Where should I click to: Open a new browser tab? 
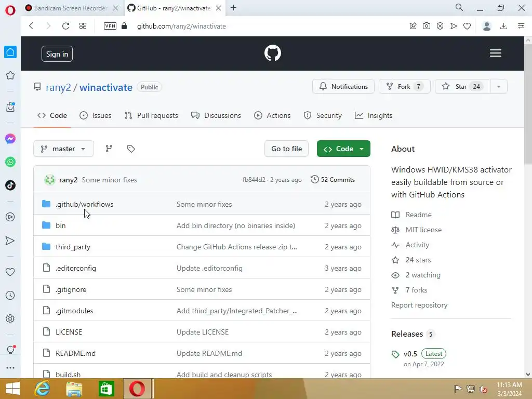click(x=233, y=8)
